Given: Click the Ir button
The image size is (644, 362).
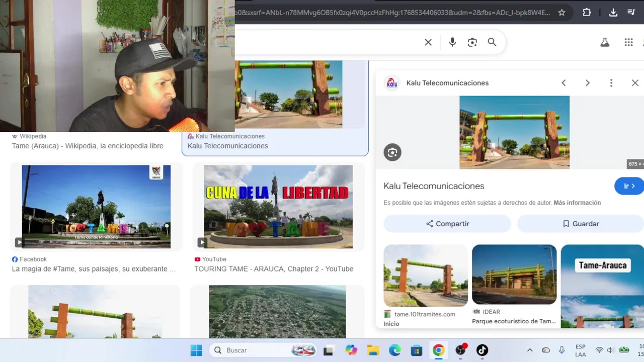Looking at the screenshot, I should (x=629, y=186).
